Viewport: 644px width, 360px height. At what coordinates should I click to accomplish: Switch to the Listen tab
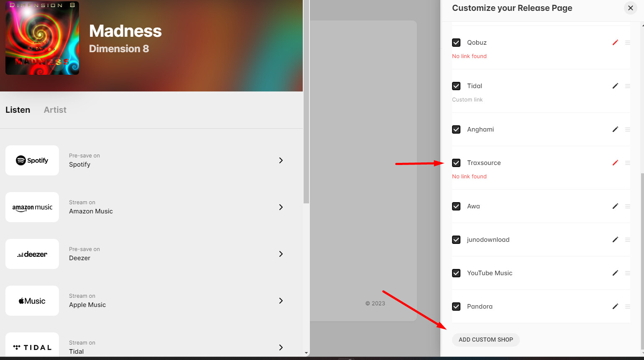pos(18,110)
